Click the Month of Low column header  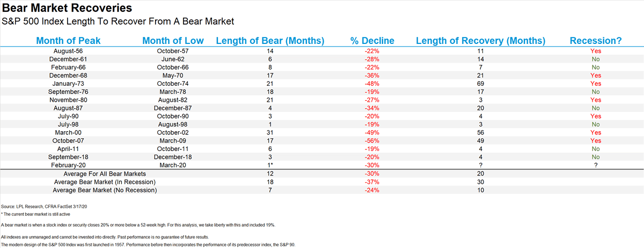point(173,41)
